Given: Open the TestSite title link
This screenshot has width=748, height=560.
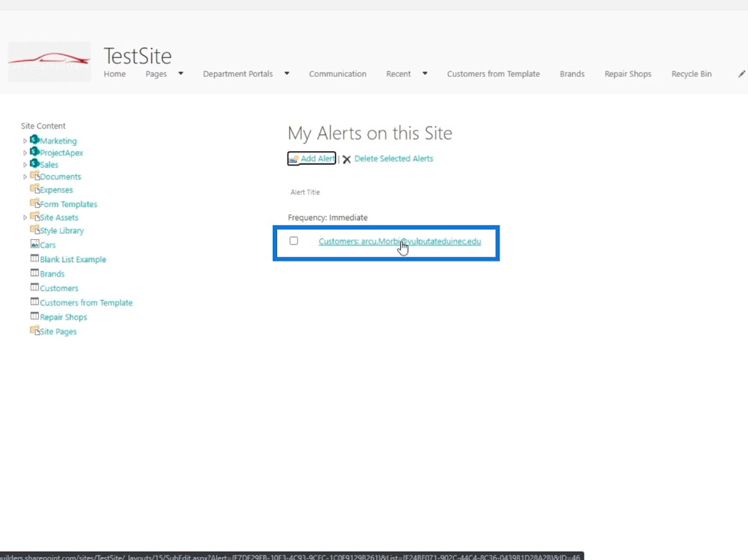Looking at the screenshot, I should point(137,56).
